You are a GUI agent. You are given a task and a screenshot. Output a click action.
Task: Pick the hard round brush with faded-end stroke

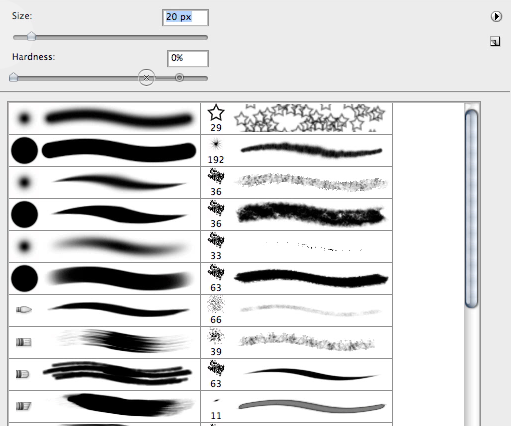click(104, 279)
